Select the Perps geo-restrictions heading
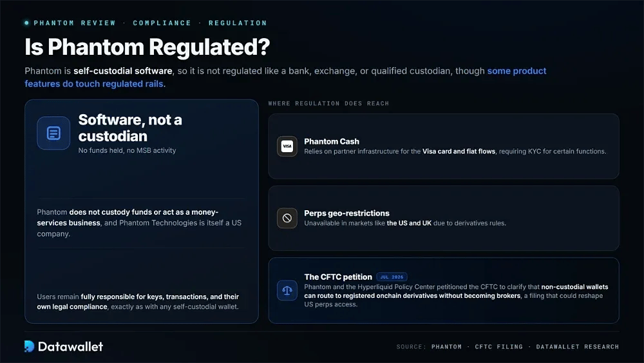644x363 pixels. (x=346, y=213)
